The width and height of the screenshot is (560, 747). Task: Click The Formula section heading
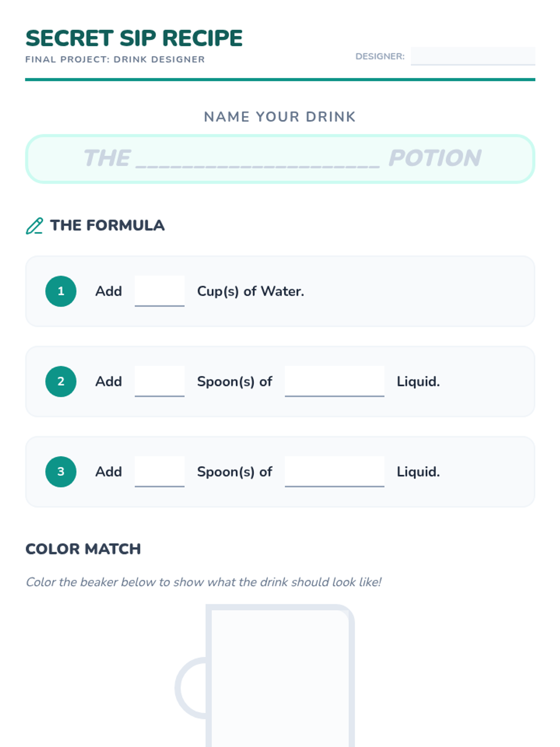107,226
